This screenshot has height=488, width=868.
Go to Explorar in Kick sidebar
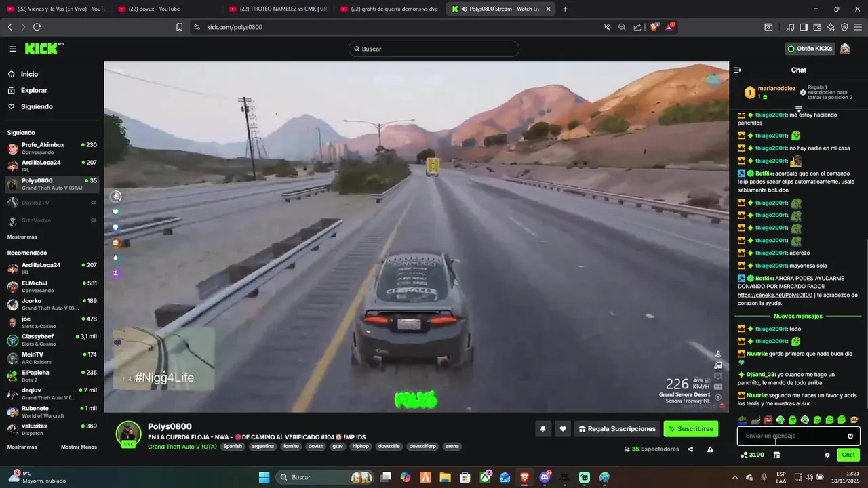(x=34, y=90)
